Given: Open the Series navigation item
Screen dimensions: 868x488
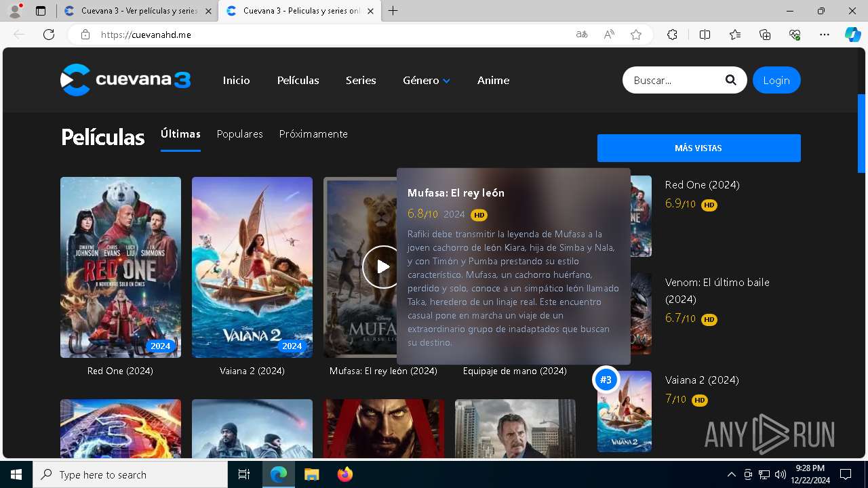Looking at the screenshot, I should point(361,80).
